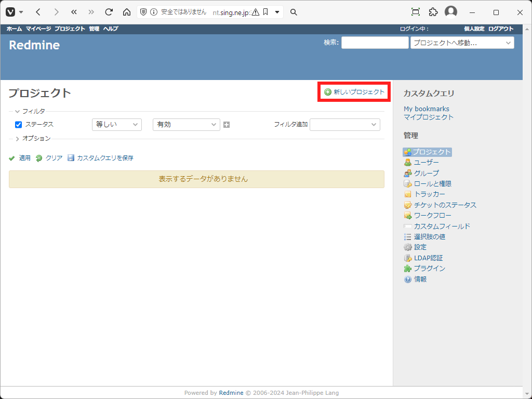532x399 pixels.
Task: Open the フィルタ追加 dropdown
Action: coord(345,125)
